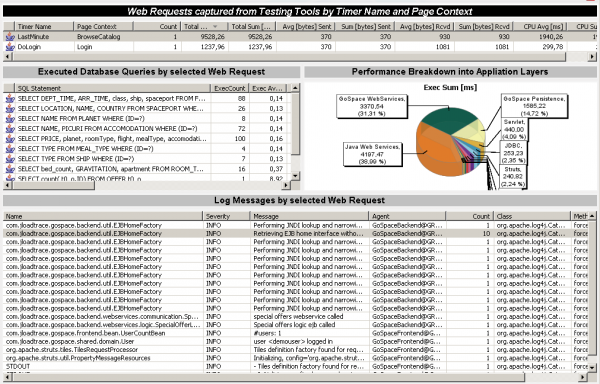Viewport: 600px width, 384px height.
Task: Click the GoSpace WebServices 31.31 % label
Action: click(x=372, y=106)
